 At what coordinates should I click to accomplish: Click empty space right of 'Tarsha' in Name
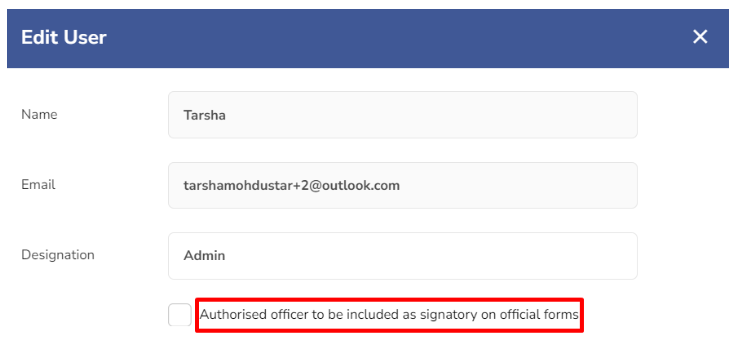[429, 115]
